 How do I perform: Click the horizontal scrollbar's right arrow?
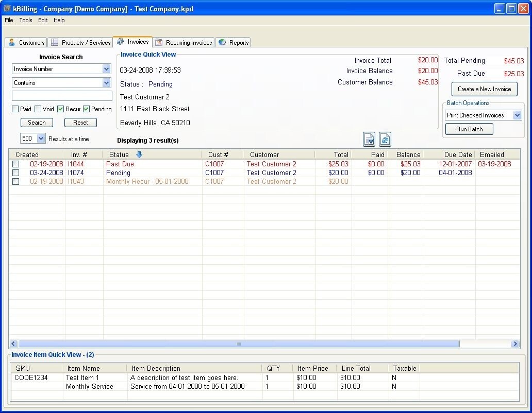point(515,343)
